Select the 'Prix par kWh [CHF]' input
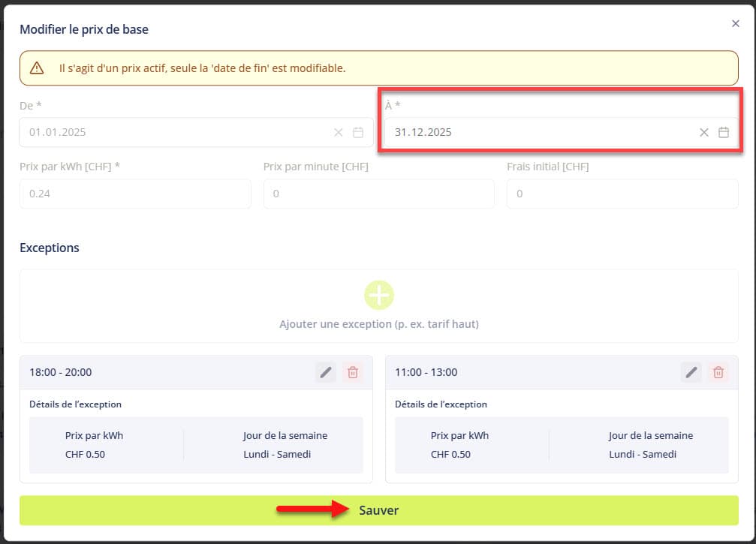This screenshot has height=544, width=756. 135,194
